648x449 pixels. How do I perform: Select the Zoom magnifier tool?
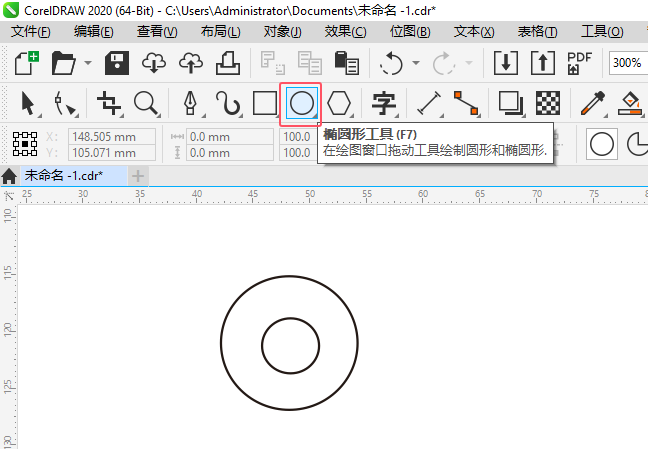[146, 103]
